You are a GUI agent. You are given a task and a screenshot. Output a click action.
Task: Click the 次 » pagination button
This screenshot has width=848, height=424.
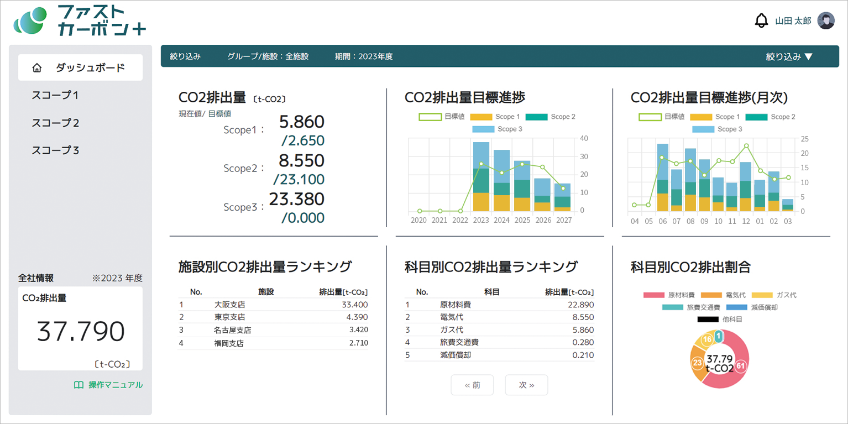pos(527,384)
